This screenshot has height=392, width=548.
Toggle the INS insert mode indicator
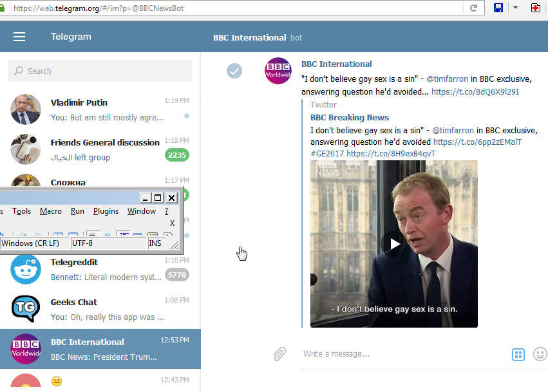(156, 243)
